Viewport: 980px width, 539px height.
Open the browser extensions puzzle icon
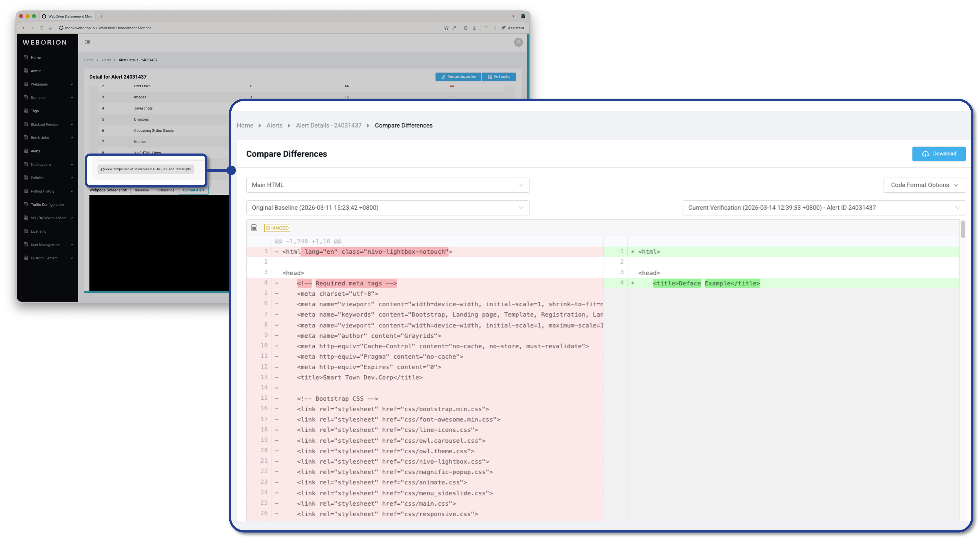click(466, 28)
